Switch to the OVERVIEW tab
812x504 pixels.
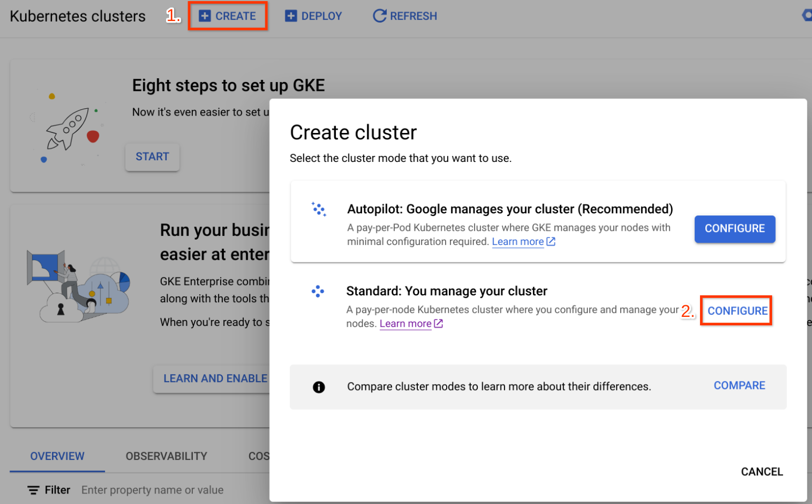[x=57, y=456]
